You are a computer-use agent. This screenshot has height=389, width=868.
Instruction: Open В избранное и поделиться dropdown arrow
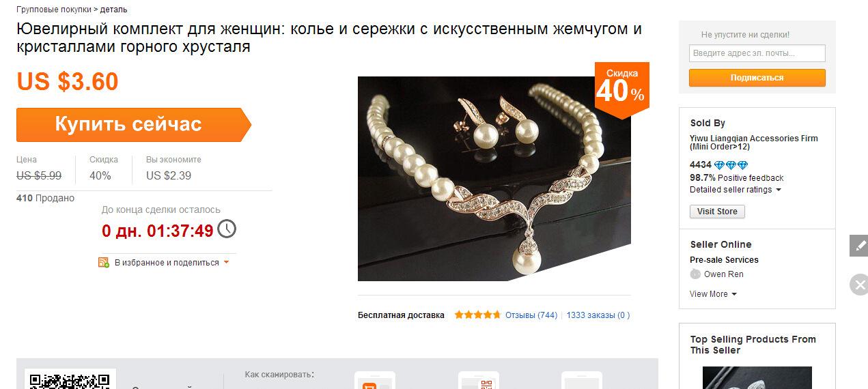tap(226, 262)
